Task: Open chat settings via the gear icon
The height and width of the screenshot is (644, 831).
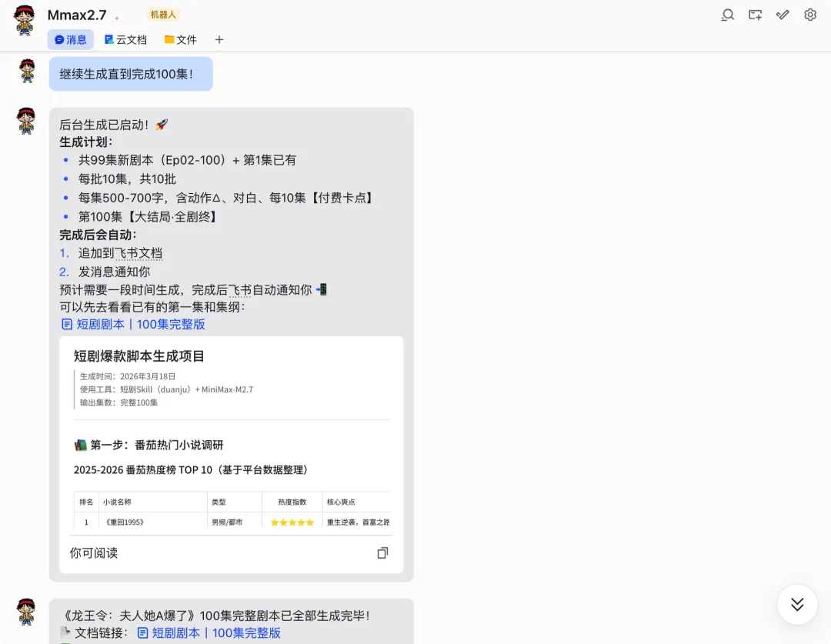Action: tap(809, 15)
